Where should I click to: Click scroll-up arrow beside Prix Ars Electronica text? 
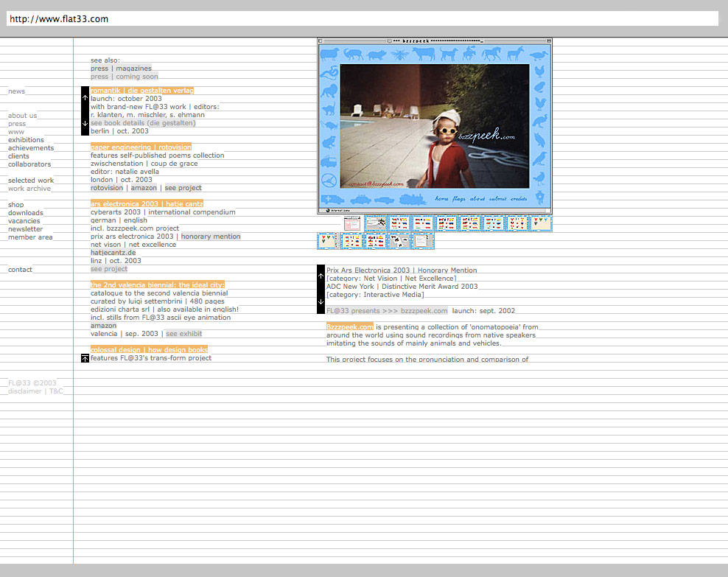(321, 276)
